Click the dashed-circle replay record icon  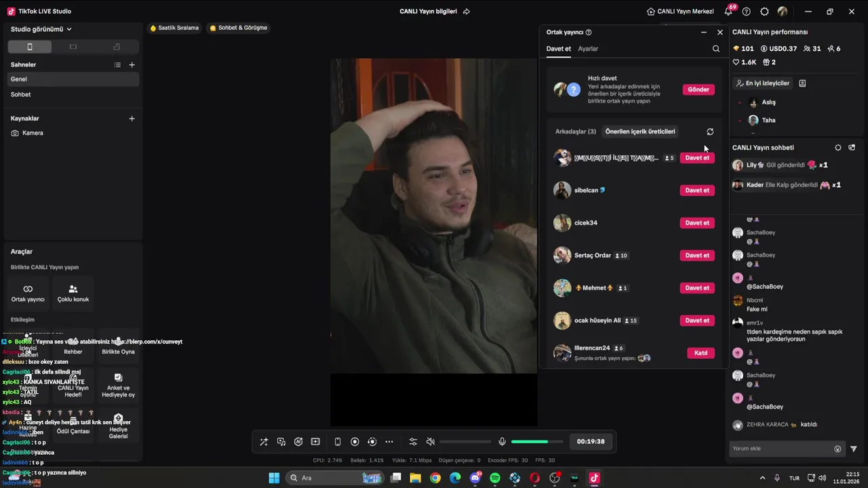(372, 442)
